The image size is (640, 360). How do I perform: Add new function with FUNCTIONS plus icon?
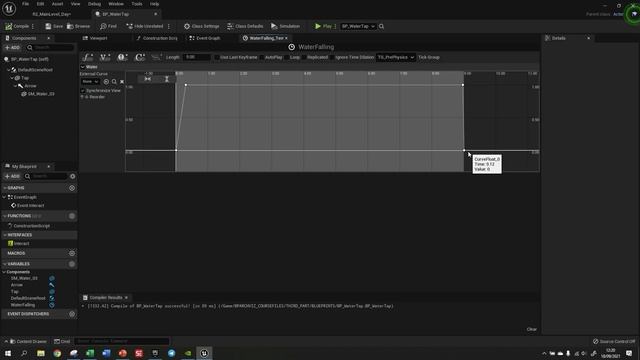coord(72,216)
